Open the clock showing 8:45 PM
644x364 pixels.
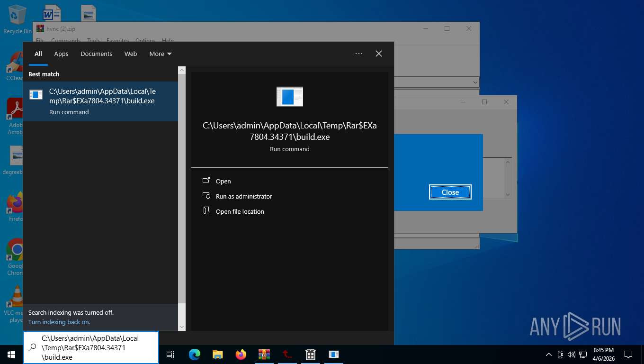[603, 355]
